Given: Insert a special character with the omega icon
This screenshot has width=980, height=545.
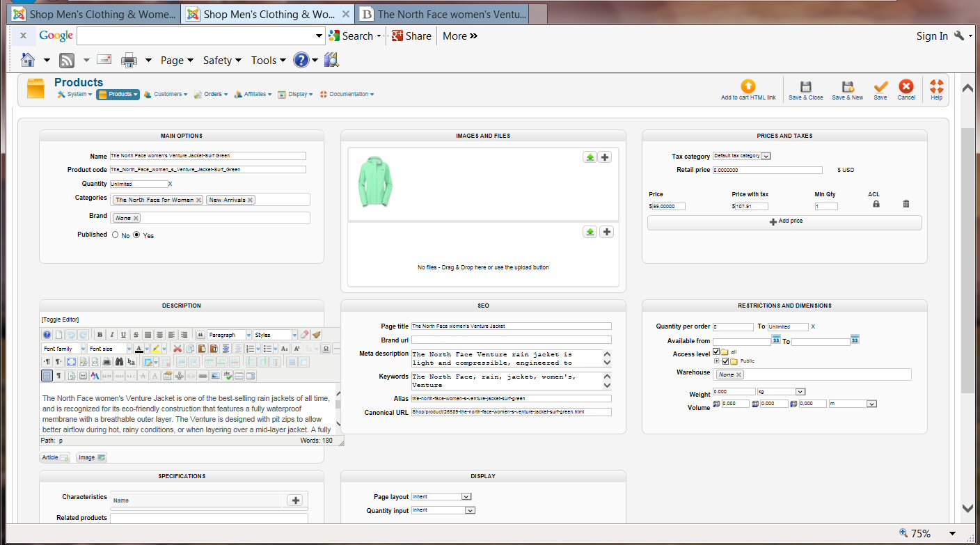Looking at the screenshot, I should point(325,349).
